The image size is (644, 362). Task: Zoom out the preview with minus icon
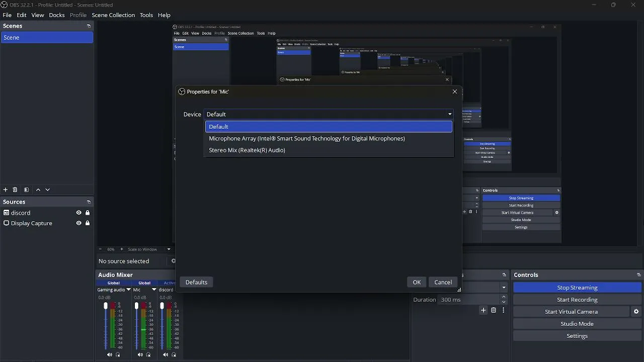(100, 249)
